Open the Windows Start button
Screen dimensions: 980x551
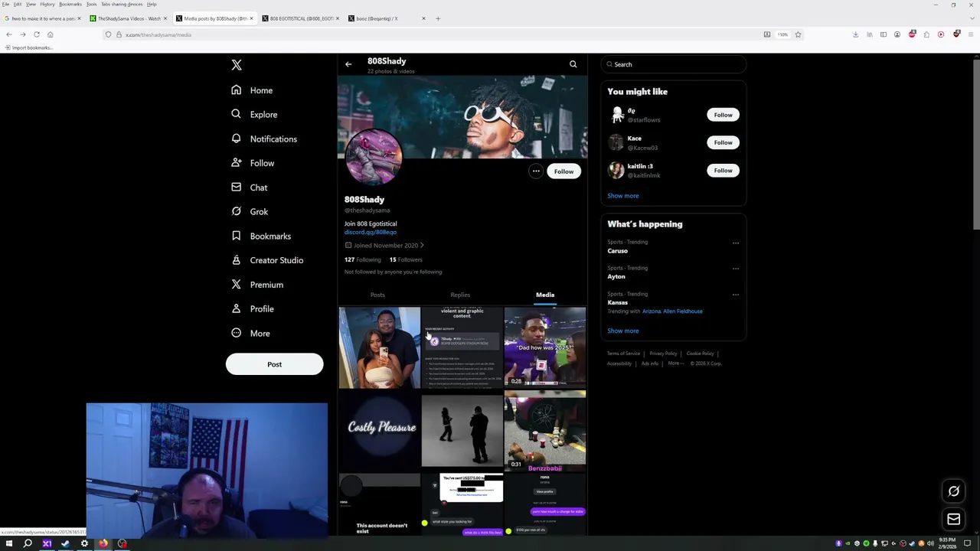(8, 544)
